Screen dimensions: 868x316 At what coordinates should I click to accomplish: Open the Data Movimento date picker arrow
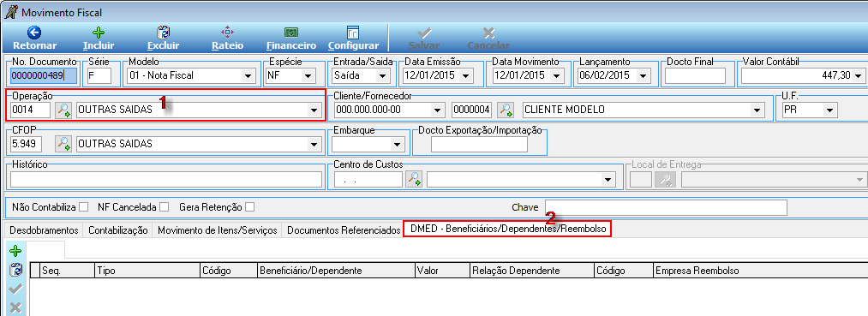coord(555,76)
